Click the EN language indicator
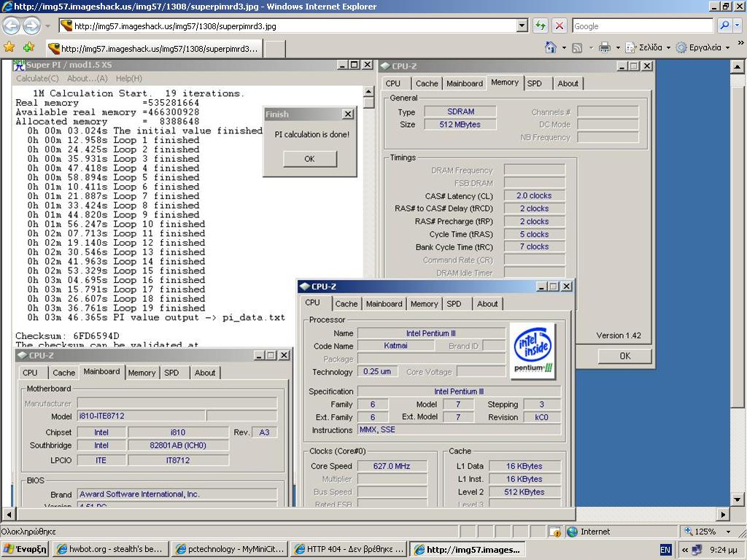 (x=665, y=550)
